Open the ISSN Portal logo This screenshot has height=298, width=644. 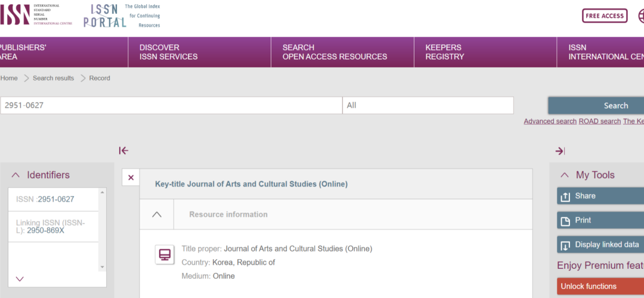pyautogui.click(x=122, y=16)
